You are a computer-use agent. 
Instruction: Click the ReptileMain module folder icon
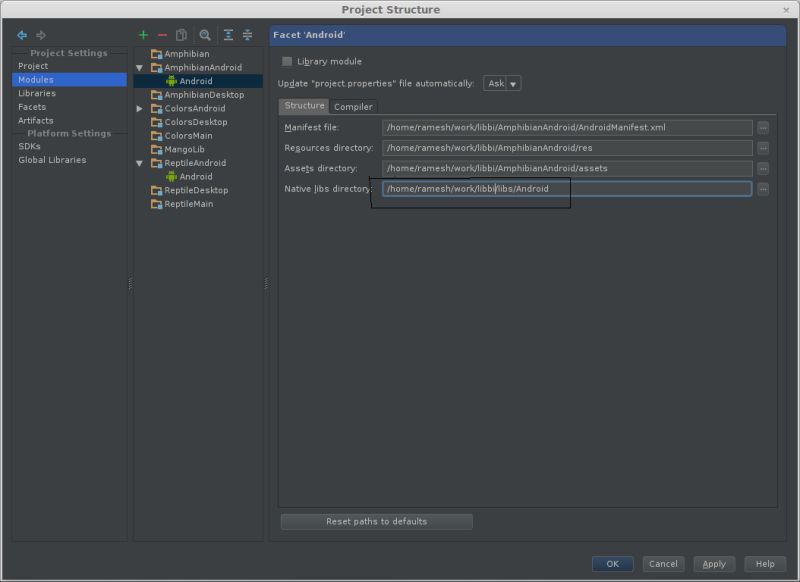157,204
